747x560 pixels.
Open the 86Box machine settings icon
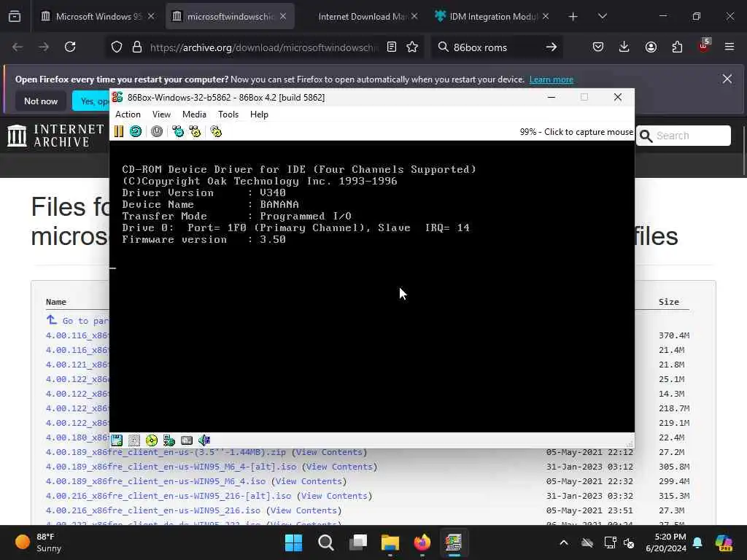[216, 131]
